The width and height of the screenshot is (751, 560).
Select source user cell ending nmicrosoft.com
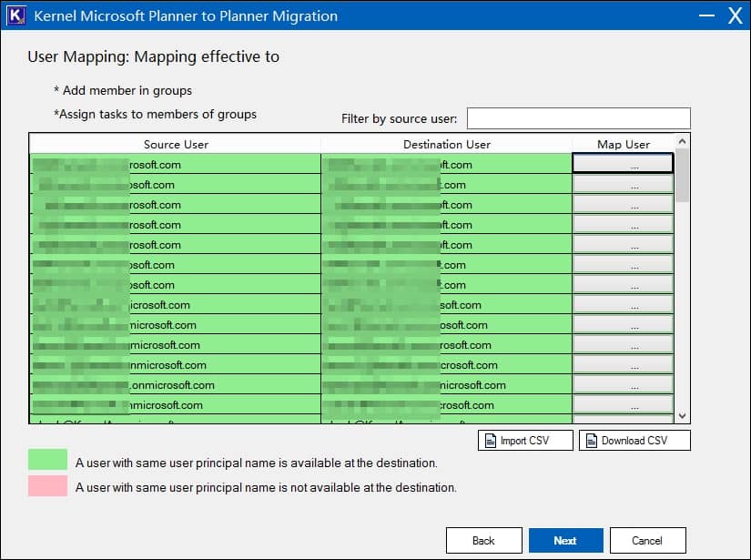176,364
